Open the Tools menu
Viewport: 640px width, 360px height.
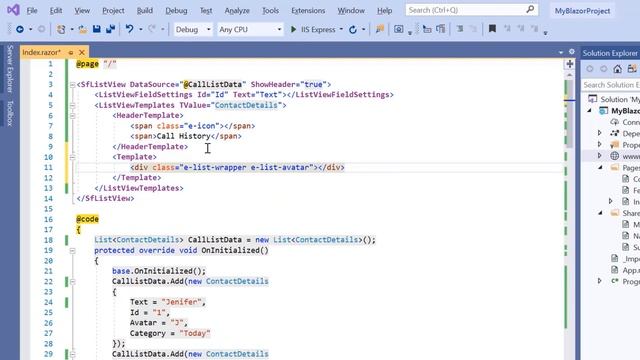(x=270, y=11)
